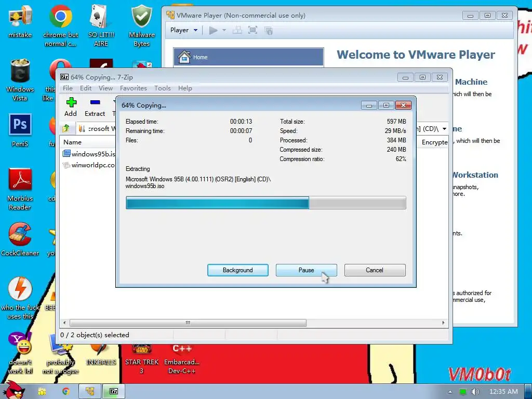This screenshot has width=532, height=399.
Task: Click the Encrypted column header in 7-Zip
Action: [x=434, y=142]
